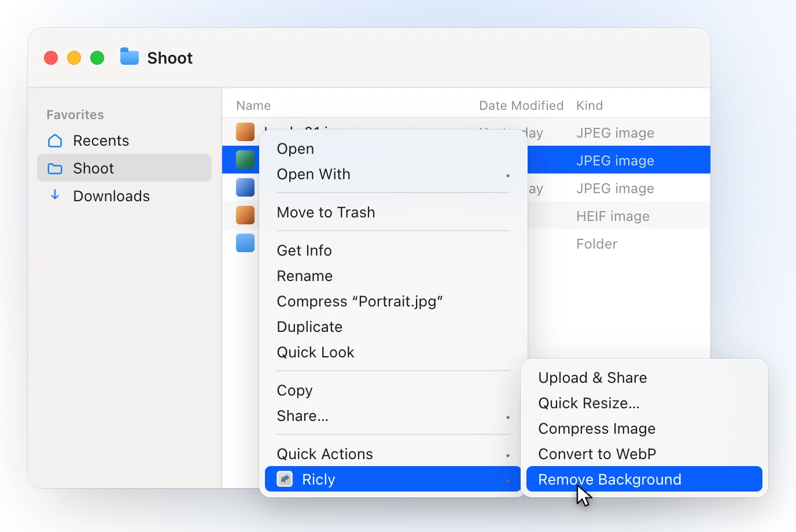Select Duplicate in the context menu
The width and height of the screenshot is (796, 532).
click(393, 327)
